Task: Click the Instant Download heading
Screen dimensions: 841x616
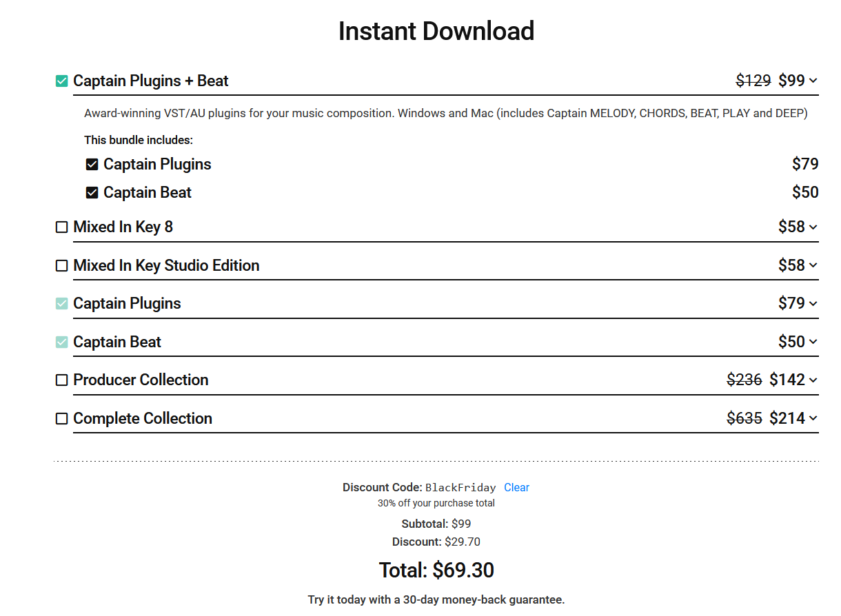Action: [436, 31]
